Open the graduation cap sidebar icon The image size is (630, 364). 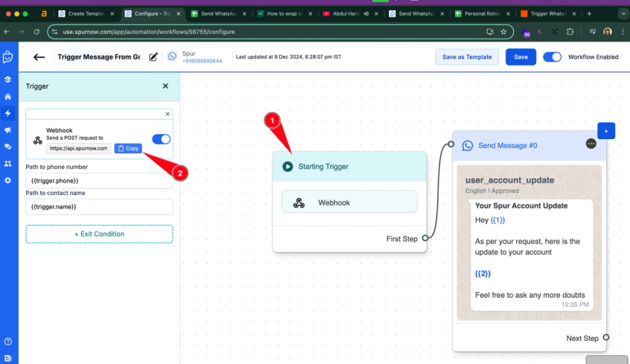[7, 80]
